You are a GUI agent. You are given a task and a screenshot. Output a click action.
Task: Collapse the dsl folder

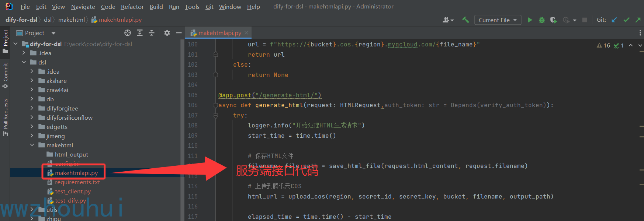pyautogui.click(x=24, y=62)
